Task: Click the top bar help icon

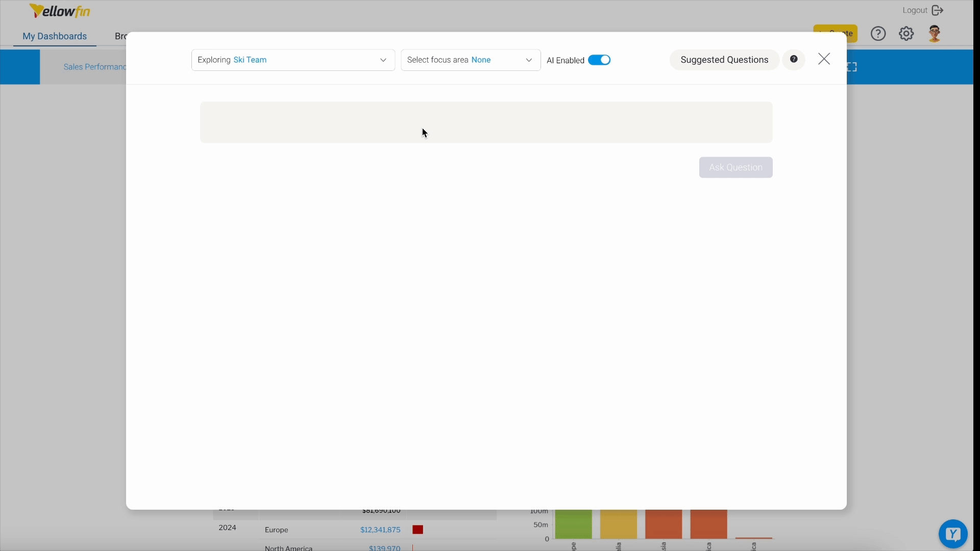Action: [x=878, y=34]
